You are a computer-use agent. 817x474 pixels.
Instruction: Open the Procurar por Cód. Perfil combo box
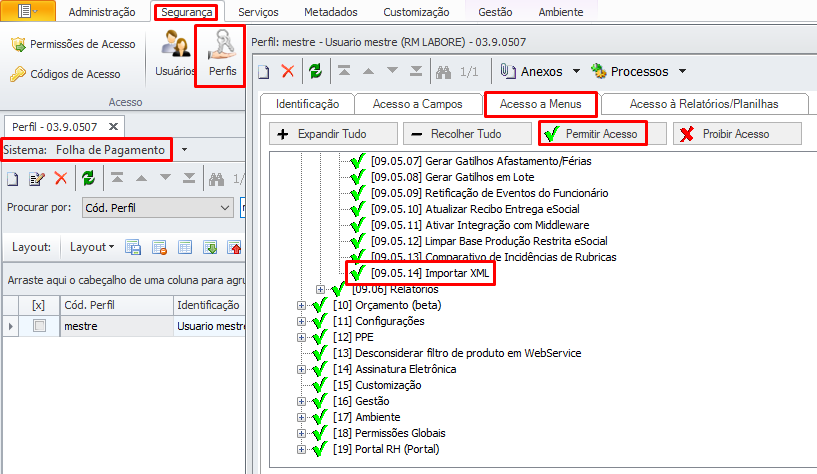(x=157, y=208)
